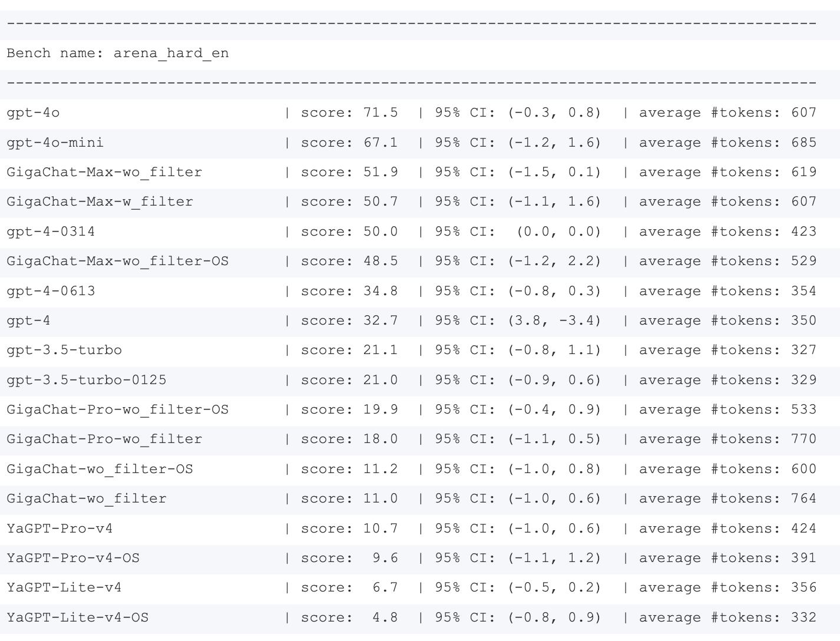This screenshot has height=641, width=840.
Task: Select the YaGPT-Lite-v4-OS model name
Action: [78, 617]
